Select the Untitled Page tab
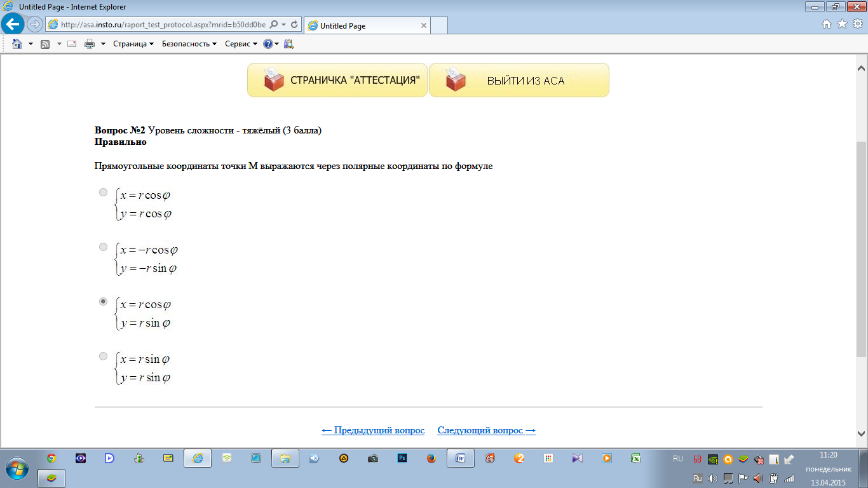 (x=367, y=25)
